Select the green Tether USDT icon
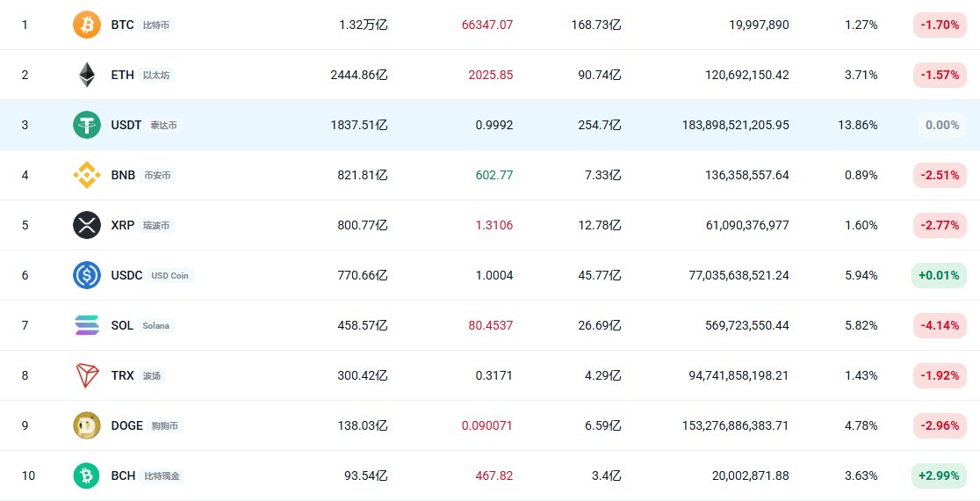The image size is (980, 501). point(86,125)
